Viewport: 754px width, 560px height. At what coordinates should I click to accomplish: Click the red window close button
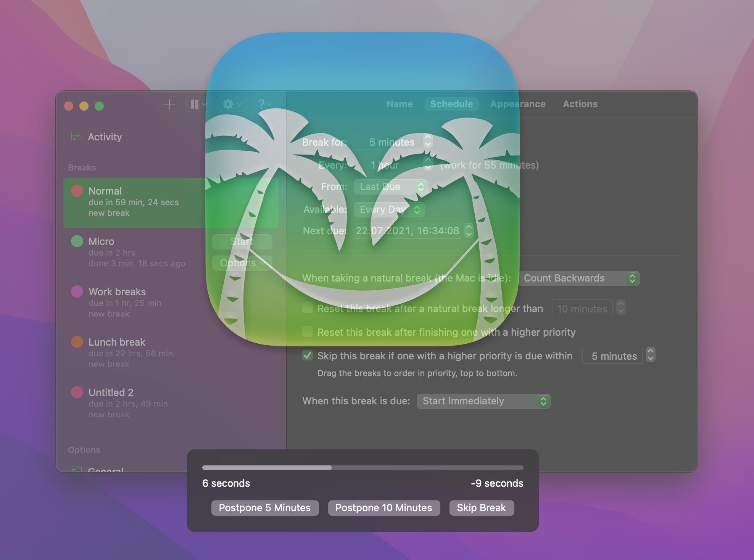click(x=69, y=106)
